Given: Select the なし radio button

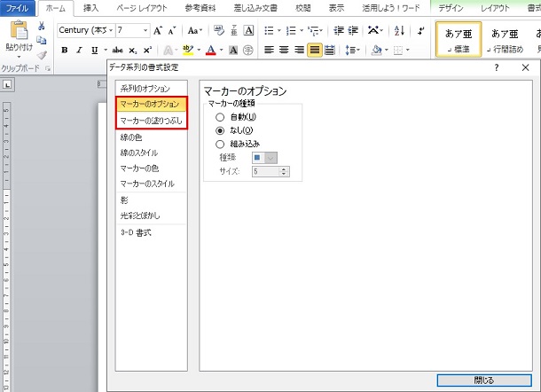Looking at the screenshot, I should tap(220, 130).
